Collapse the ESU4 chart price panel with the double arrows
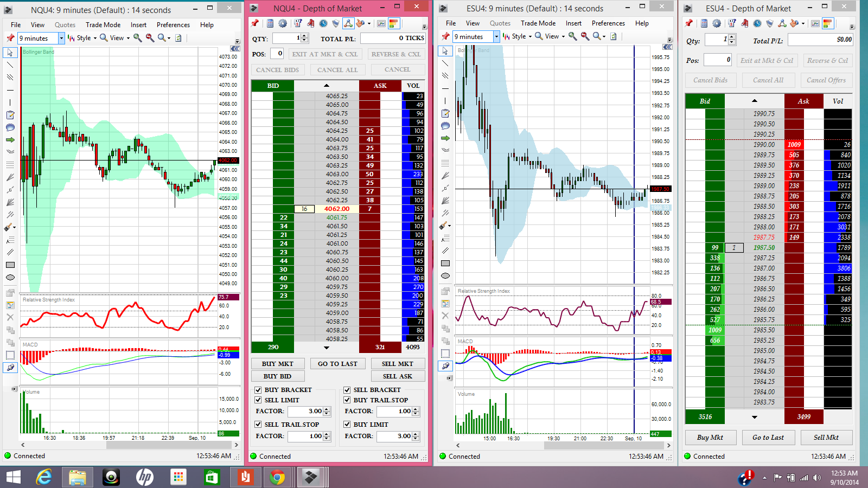This screenshot has height=488, width=868. tap(667, 47)
